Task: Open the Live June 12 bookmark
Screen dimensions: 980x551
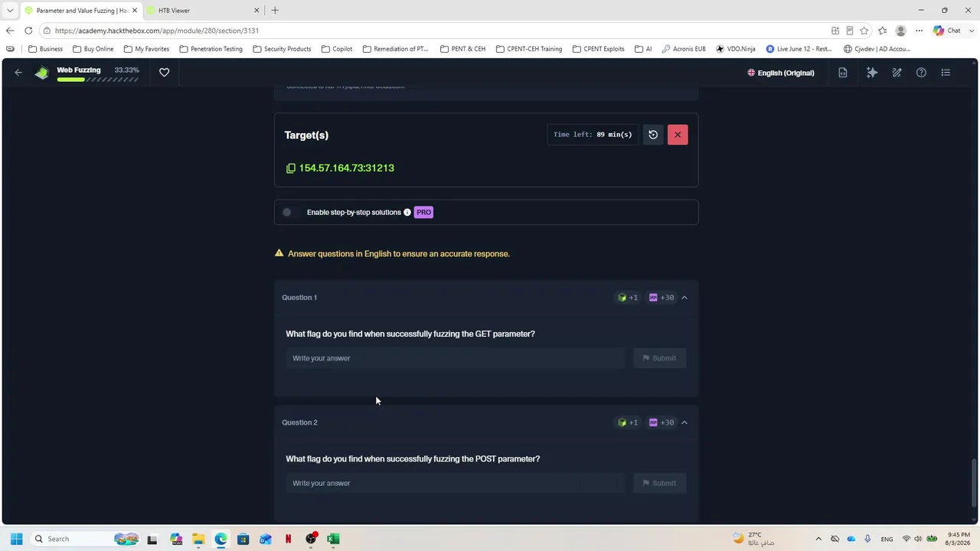Action: tap(799, 49)
